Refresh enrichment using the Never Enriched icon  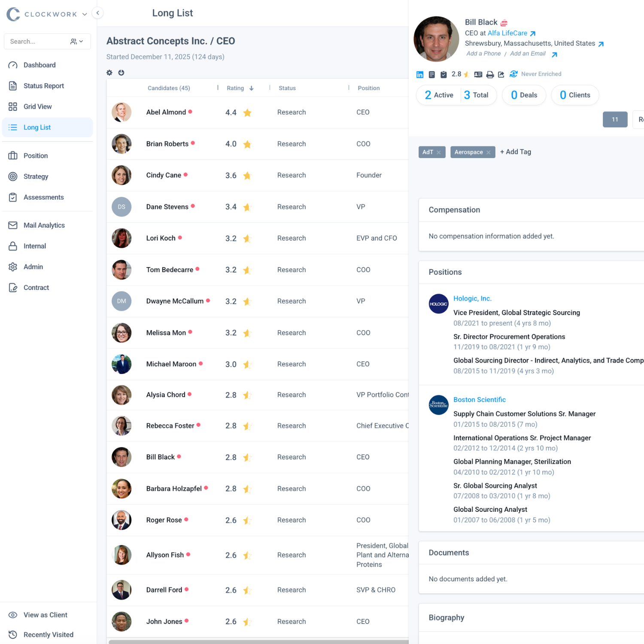pos(513,74)
